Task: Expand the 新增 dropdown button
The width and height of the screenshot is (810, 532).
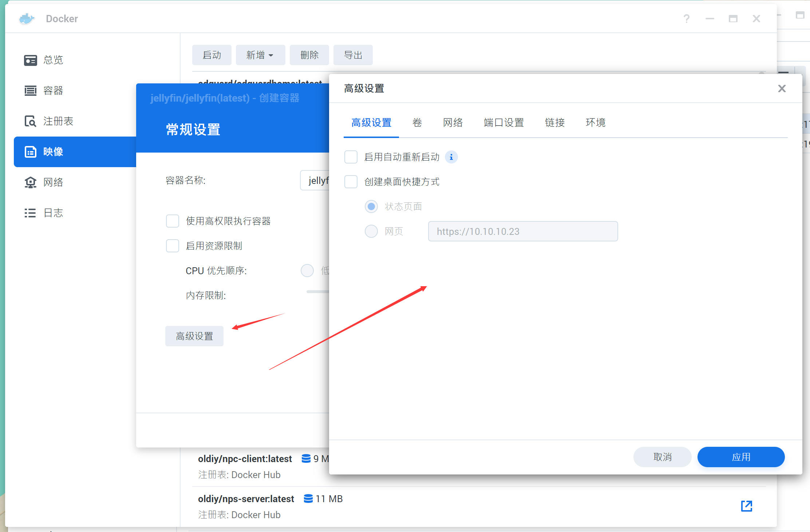Action: coord(260,55)
